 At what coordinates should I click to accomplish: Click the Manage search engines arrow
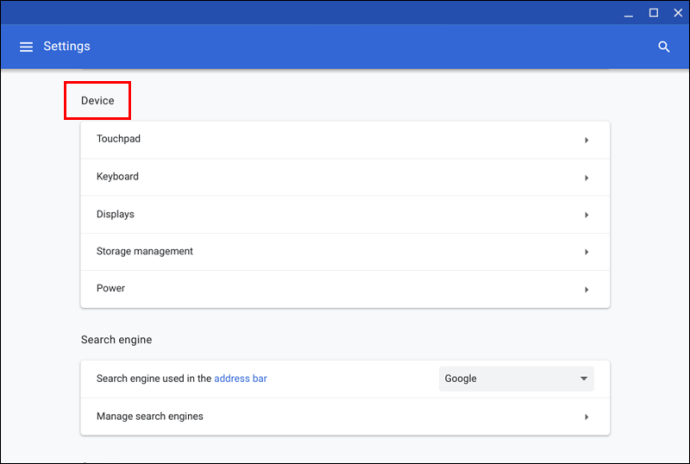click(x=586, y=417)
